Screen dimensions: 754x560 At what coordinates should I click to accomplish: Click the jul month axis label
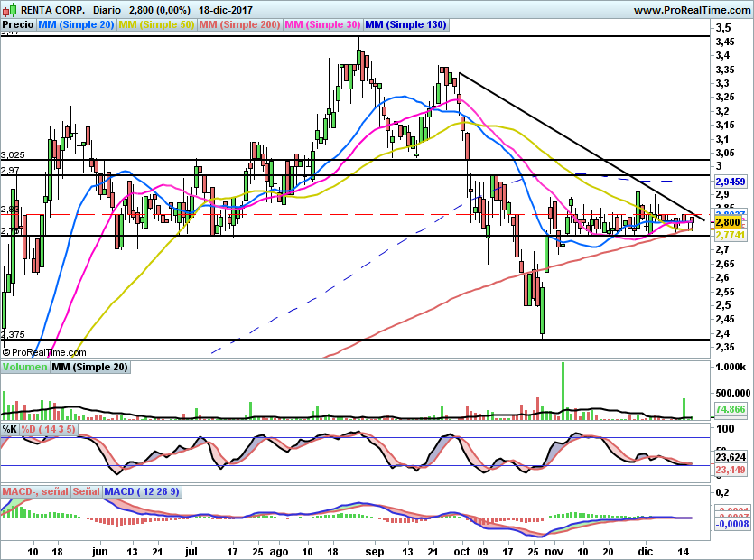click(191, 552)
